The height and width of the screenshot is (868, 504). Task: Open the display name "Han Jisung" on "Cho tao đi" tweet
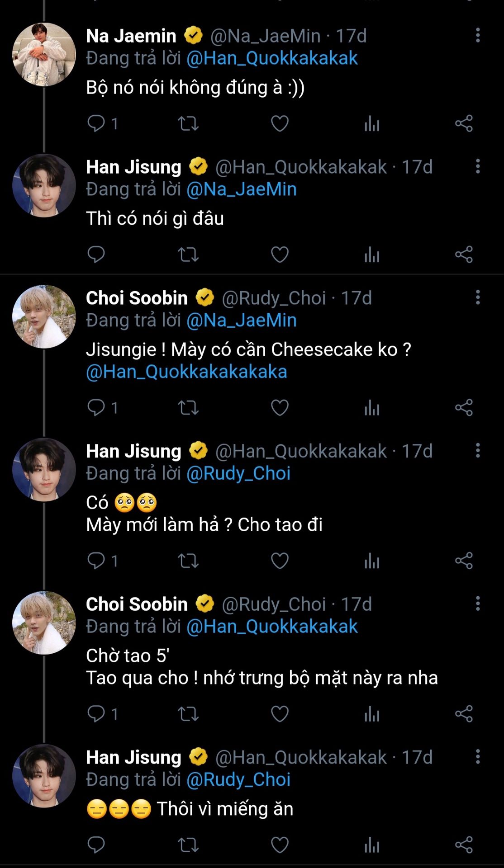[133, 451]
